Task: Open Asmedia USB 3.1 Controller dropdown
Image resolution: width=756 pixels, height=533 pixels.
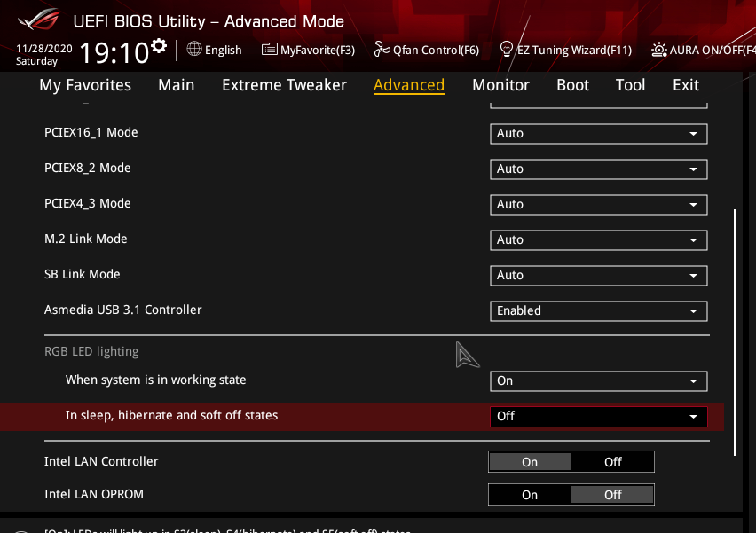Action: pyautogui.click(x=598, y=310)
